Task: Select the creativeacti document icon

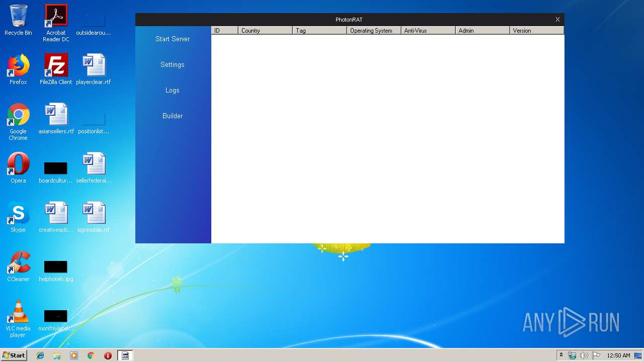Action: (56, 217)
